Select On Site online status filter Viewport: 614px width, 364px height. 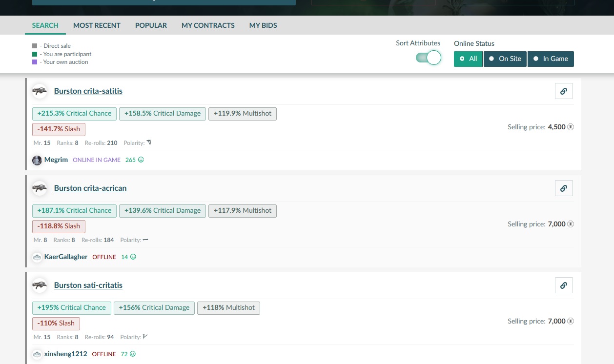click(505, 59)
